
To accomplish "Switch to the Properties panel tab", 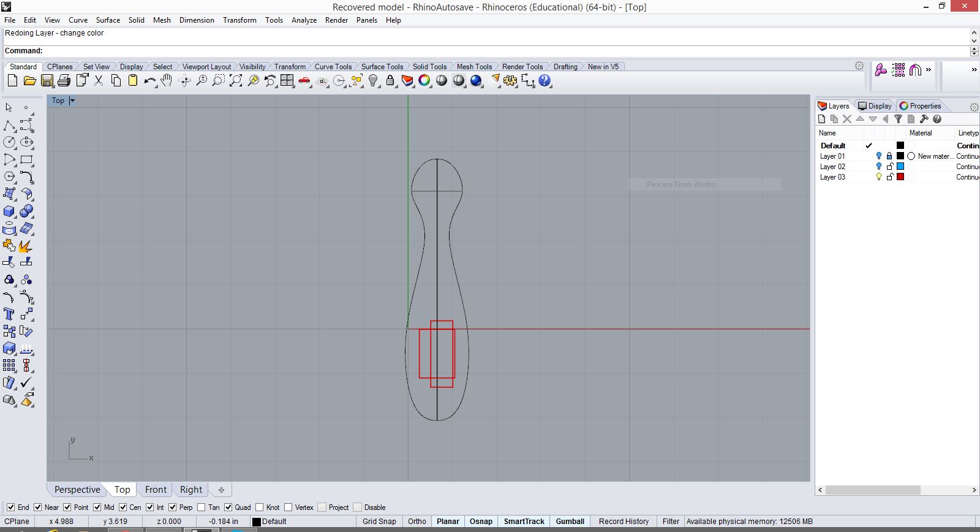I will coord(921,106).
